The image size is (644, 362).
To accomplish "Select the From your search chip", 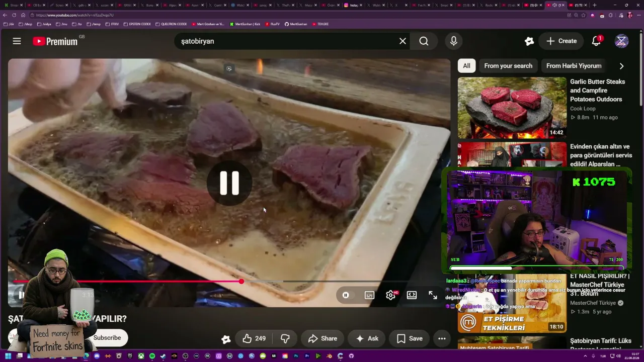I will click(x=508, y=66).
